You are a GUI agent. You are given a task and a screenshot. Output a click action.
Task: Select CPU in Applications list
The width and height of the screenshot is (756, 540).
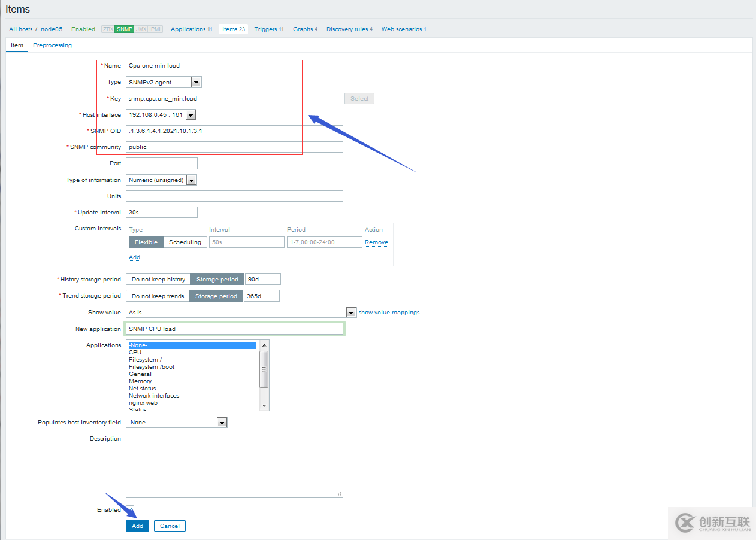point(192,353)
